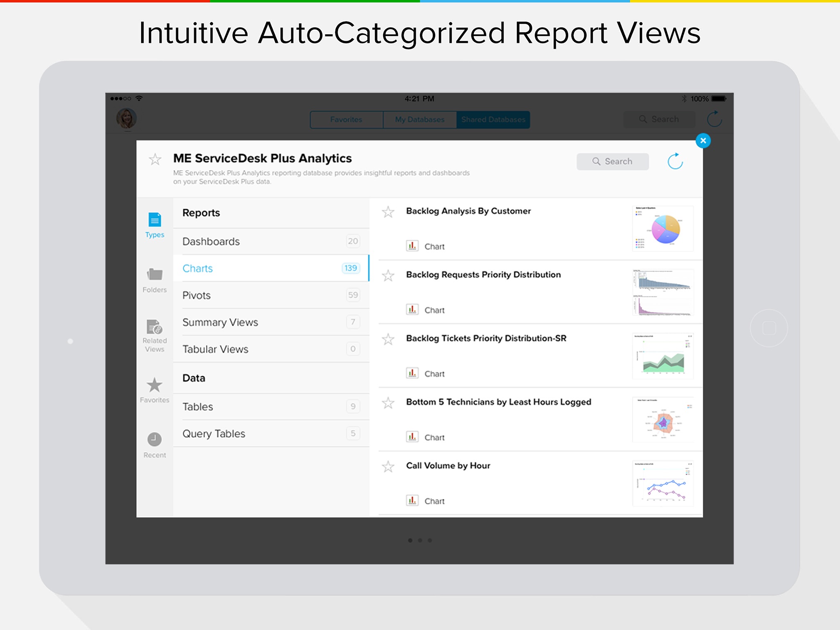The image size is (840, 630).
Task: Select the Tabular Views category
Action: coord(271,349)
